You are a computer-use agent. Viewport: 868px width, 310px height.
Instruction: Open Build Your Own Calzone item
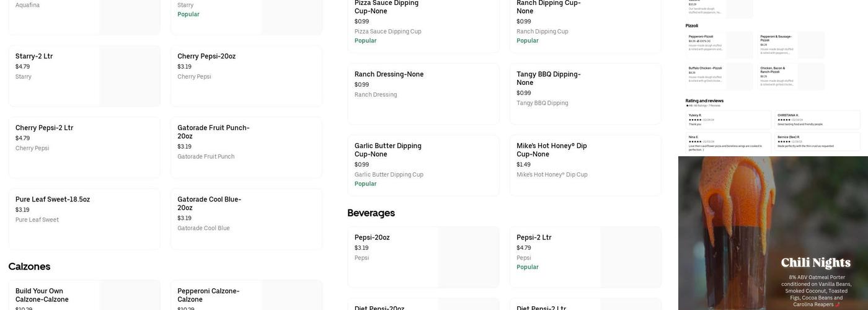[84, 295]
